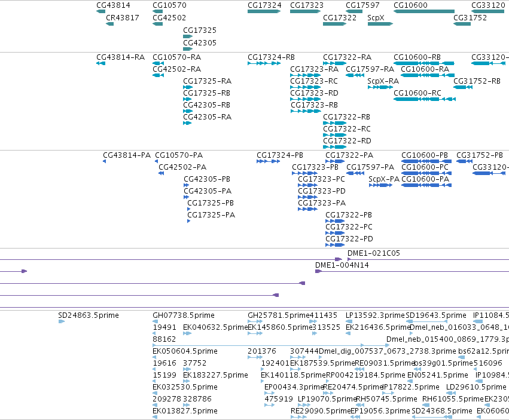This screenshot has width=509, height=420.
Task: Select transcript CG10600-RA label
Action: tap(425, 69)
